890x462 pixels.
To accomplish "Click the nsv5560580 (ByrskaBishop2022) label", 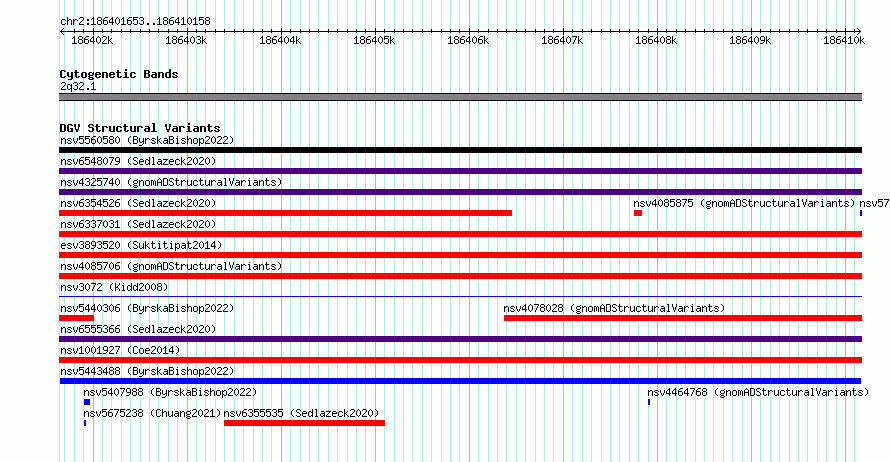I will point(147,140).
